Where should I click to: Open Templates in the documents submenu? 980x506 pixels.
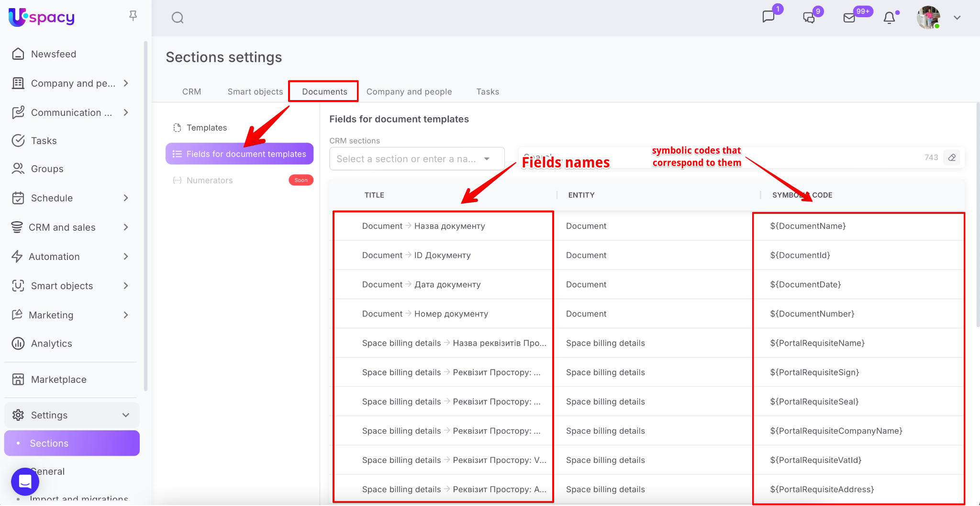(206, 128)
